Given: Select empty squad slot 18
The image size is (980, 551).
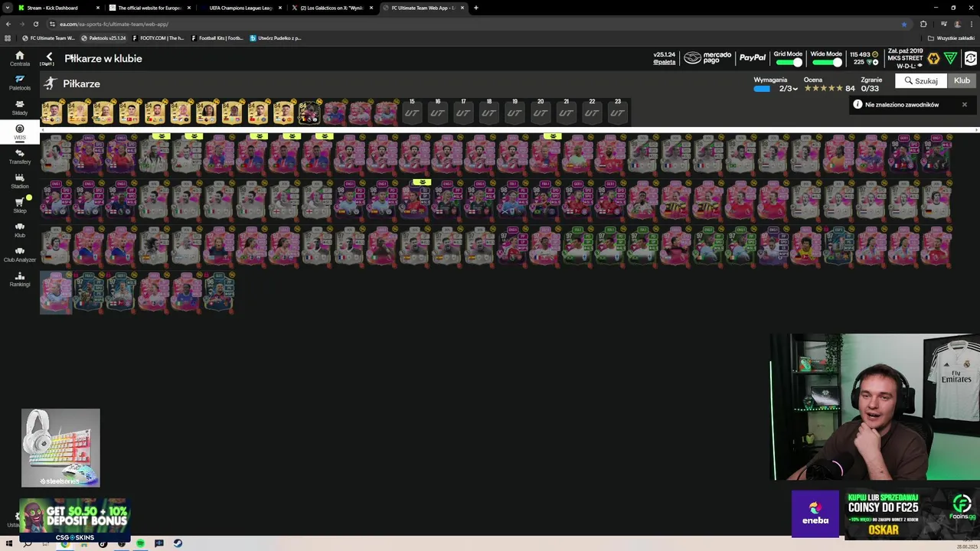Looking at the screenshot, I should (x=488, y=112).
